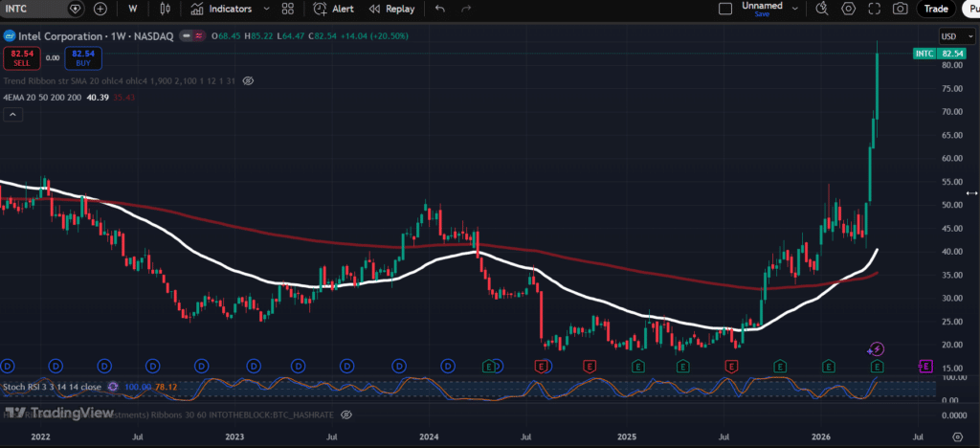The image size is (980, 448).
Task: Open the quick search icon
Action: (822, 9)
